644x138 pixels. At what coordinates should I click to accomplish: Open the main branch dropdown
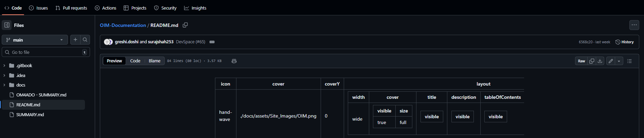pyautogui.click(x=35, y=40)
